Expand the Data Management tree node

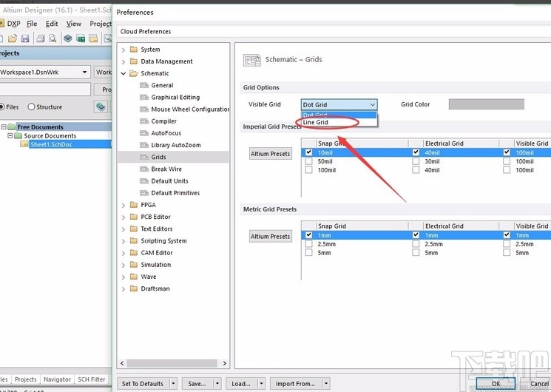[x=124, y=62]
